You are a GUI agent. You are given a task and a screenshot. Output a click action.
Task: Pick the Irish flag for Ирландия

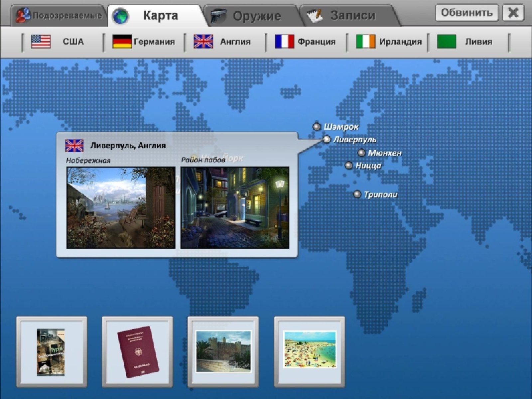[x=365, y=42]
